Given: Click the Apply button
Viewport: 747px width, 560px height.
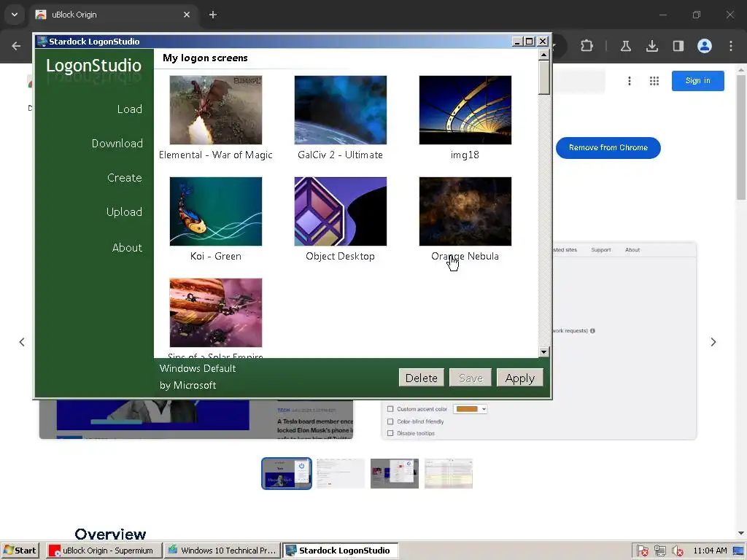Looking at the screenshot, I should 519,378.
